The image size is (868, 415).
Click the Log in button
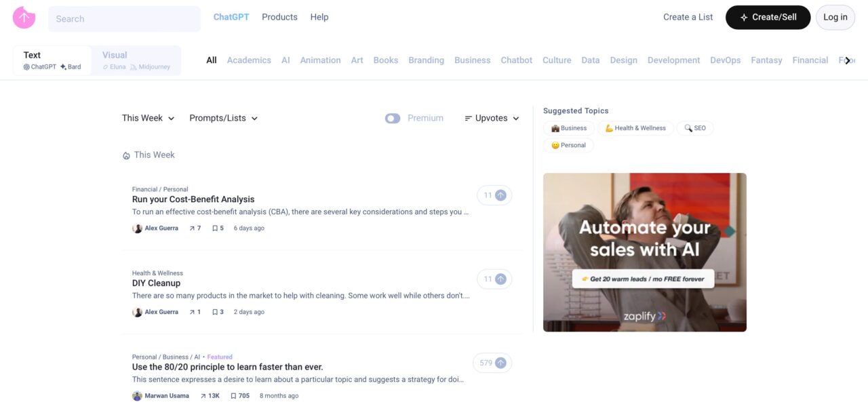tap(835, 18)
